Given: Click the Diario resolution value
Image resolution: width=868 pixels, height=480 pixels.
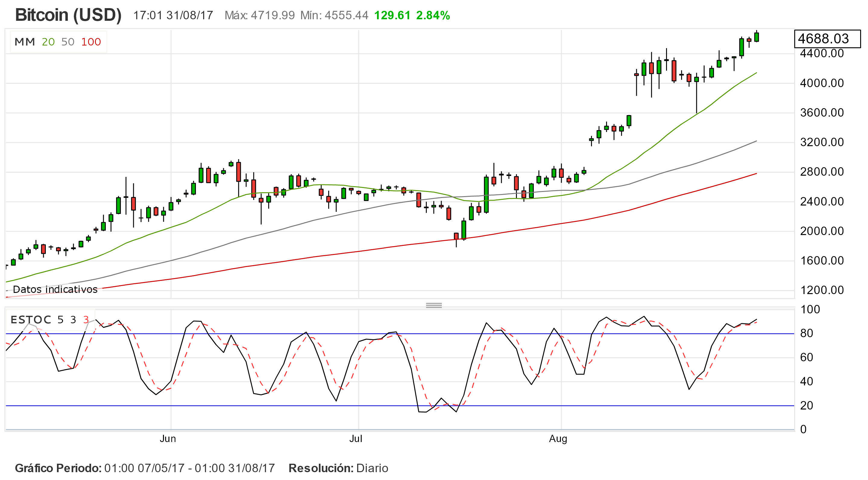Looking at the screenshot, I should (x=372, y=469).
